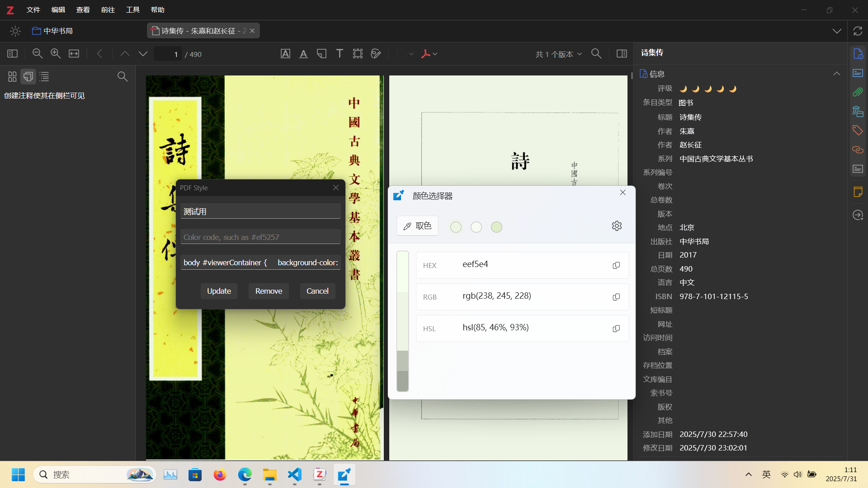Image resolution: width=868 pixels, height=488 pixels.
Task: Select the highlight text annotation tool
Action: pos(285,54)
